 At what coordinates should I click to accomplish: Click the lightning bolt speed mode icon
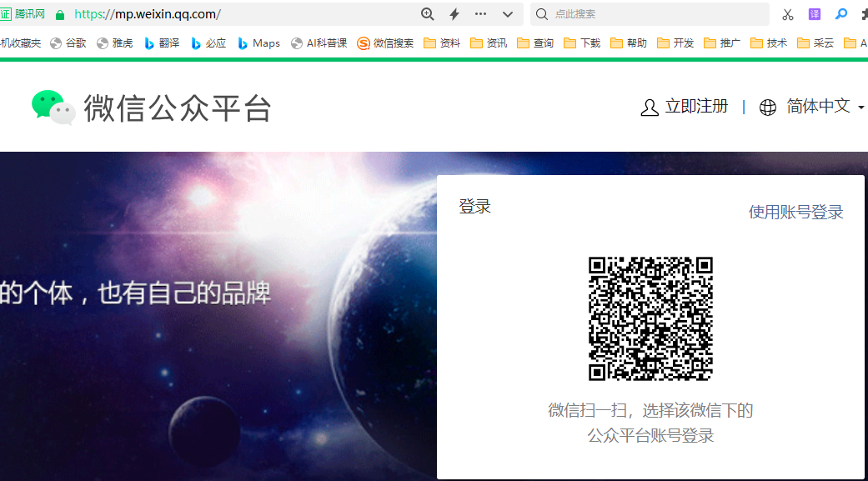coord(454,14)
